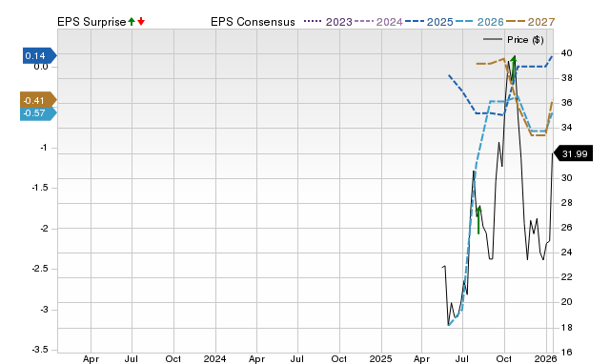
Task: Click the Price ($) legend label
Action: coord(525,40)
